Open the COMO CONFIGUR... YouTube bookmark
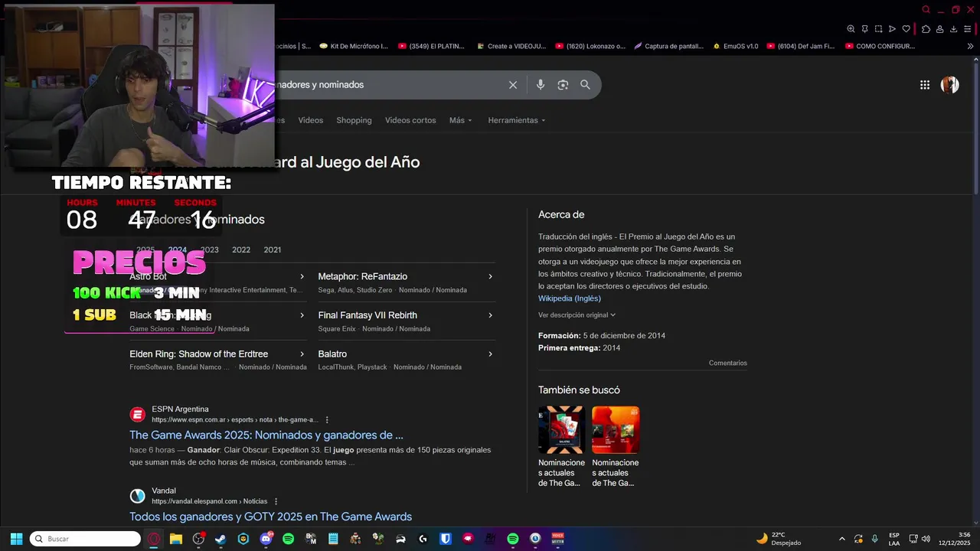 tap(879, 46)
